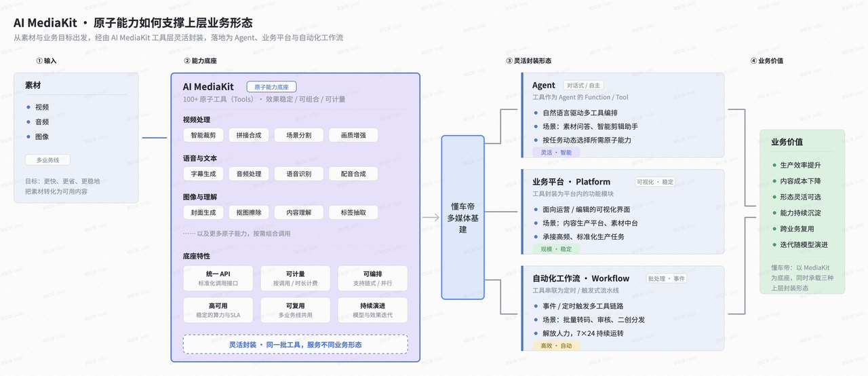Viewport: 868px width, 376px height.
Task: Select the 拼接合成 tool chip
Action: click(x=249, y=135)
